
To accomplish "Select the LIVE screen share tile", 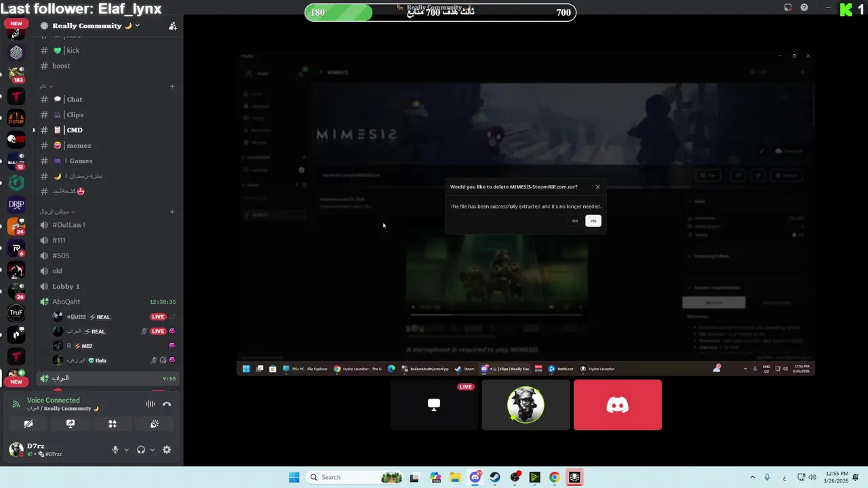I will tap(434, 405).
